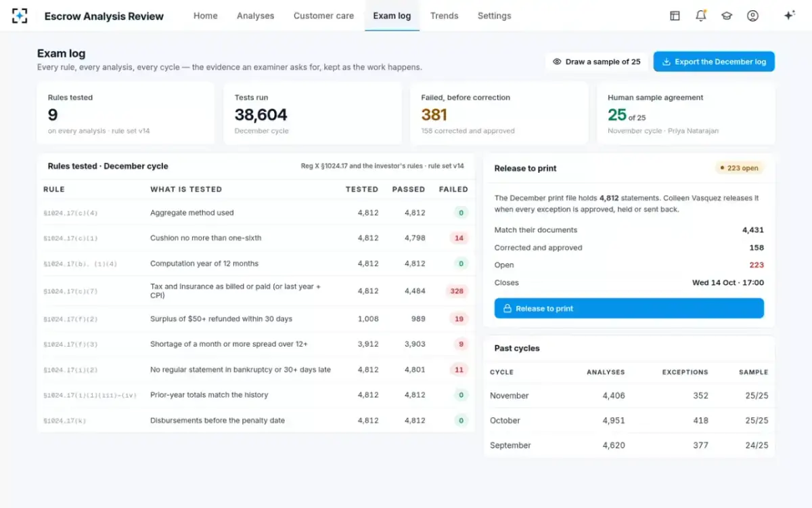
Task: Open the sparkle assistant icon
Action: tap(788, 16)
